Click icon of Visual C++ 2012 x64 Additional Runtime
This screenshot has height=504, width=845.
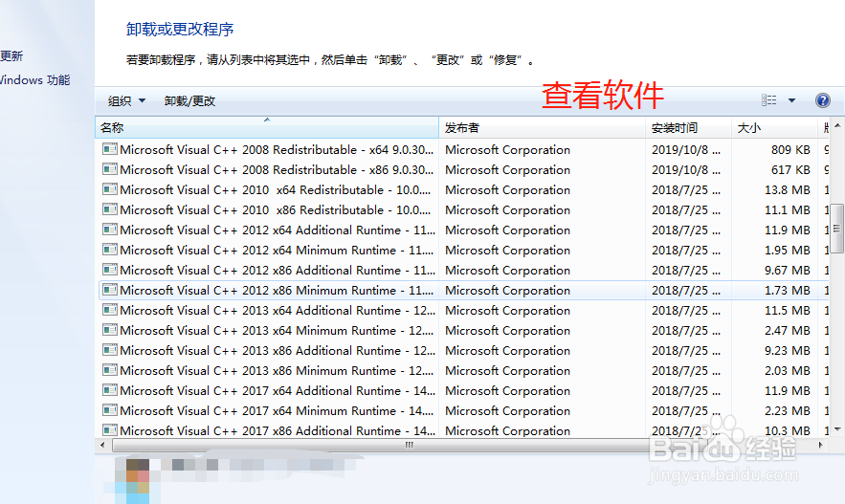[x=110, y=230]
